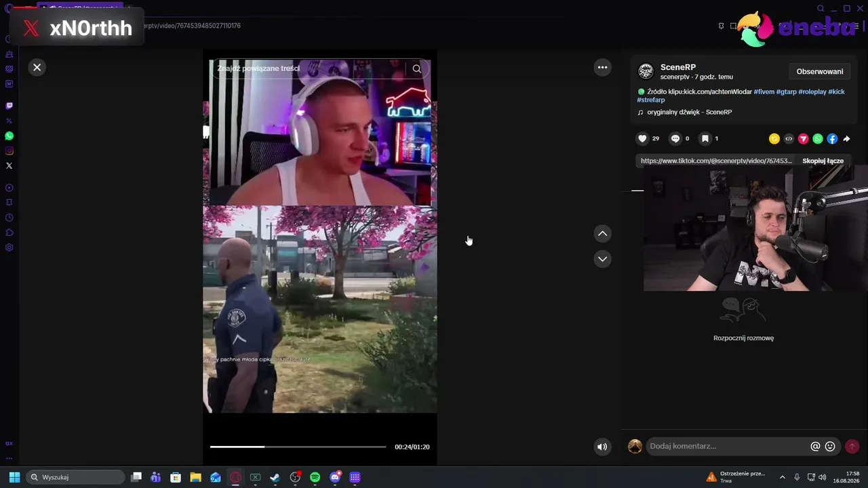Screen dimensions: 868x488
Task: Open Task View on the taskbar
Action: (136, 477)
